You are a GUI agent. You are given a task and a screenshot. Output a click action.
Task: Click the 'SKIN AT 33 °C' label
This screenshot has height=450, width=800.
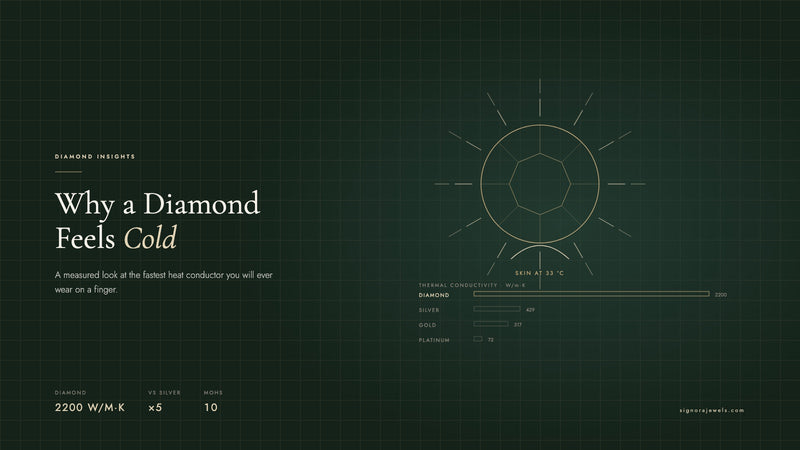coord(539,273)
